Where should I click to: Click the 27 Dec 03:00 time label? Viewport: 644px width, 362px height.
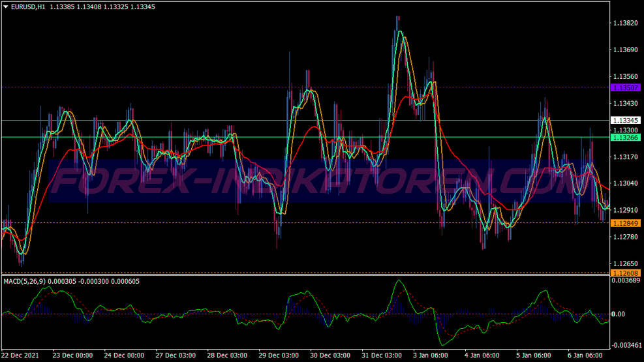click(176, 355)
